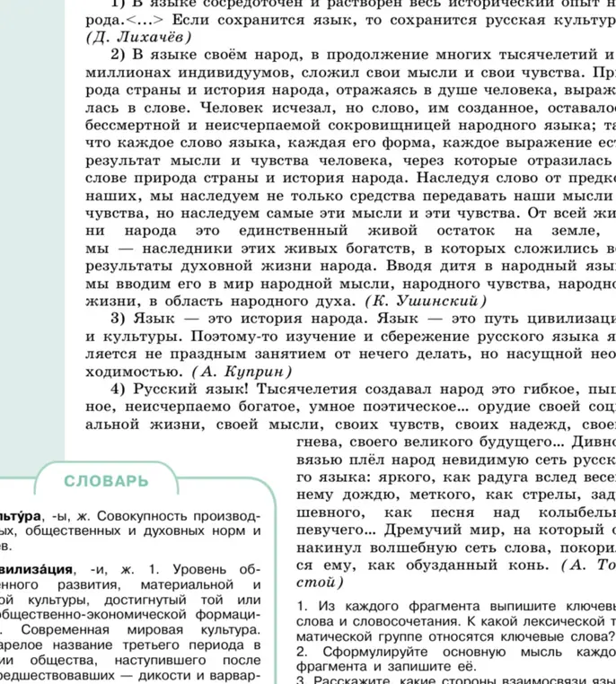This screenshot has width=616, height=684.
Task: Click the words 'В языке своём народ'
Action: [216, 55]
